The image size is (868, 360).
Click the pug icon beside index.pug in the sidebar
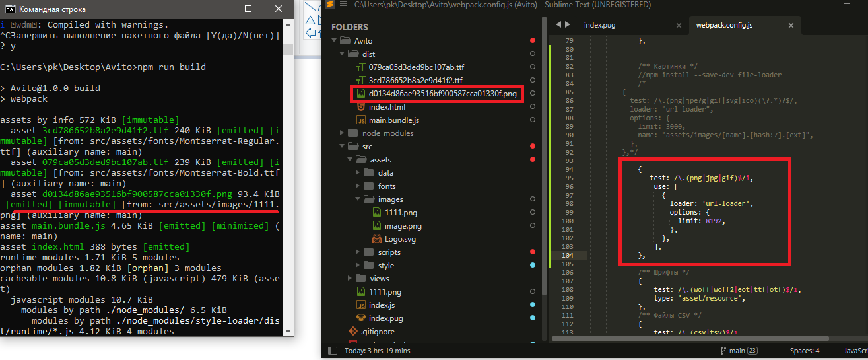361,317
